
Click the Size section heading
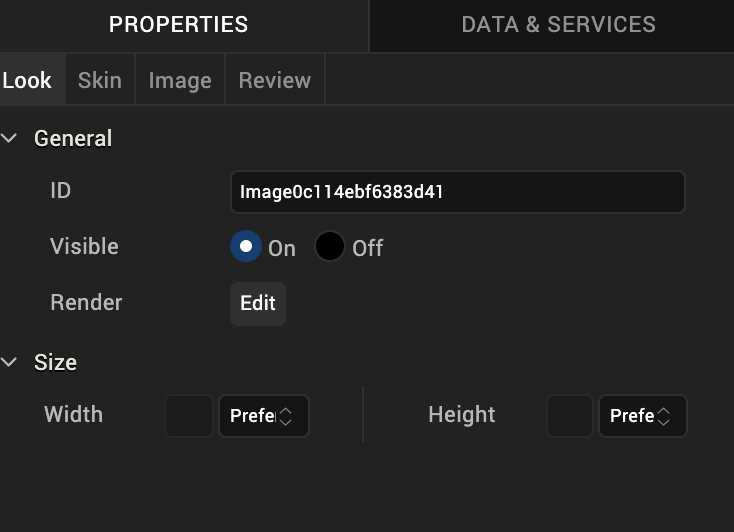pos(55,362)
